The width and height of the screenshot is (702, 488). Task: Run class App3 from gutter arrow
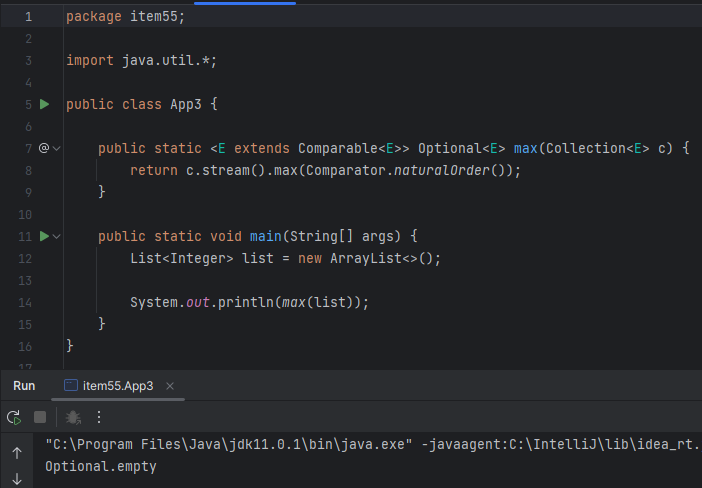point(44,104)
